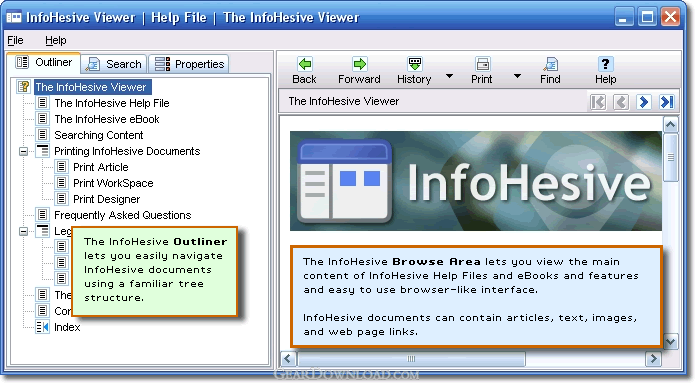
Task: Go to the previous article arrow
Action: click(621, 102)
